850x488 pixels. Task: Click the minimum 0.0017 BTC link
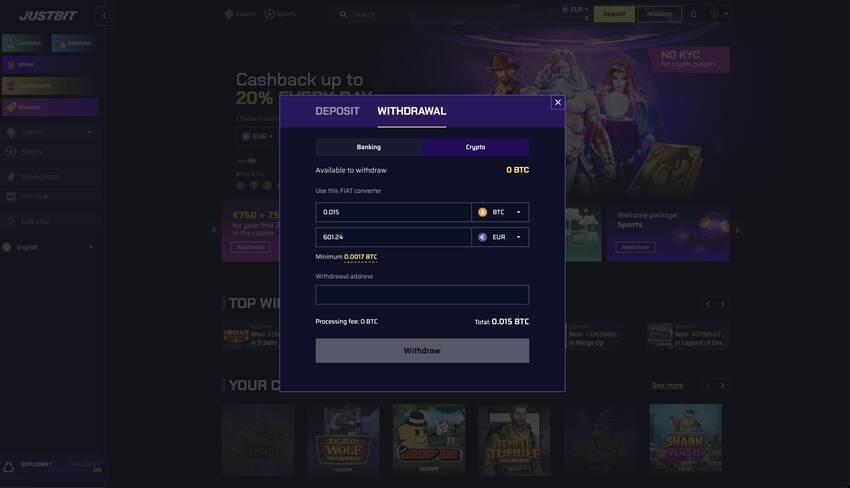click(x=360, y=257)
